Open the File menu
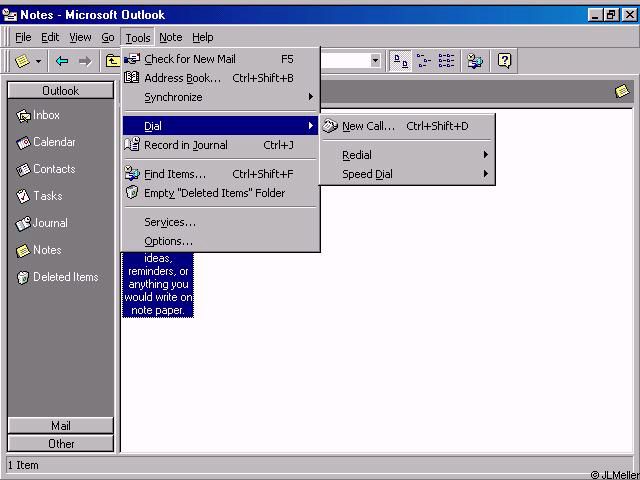The height and width of the screenshot is (480, 640). pos(23,37)
